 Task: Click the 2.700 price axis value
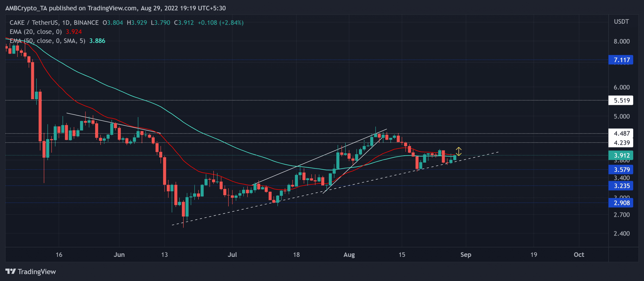622,215
